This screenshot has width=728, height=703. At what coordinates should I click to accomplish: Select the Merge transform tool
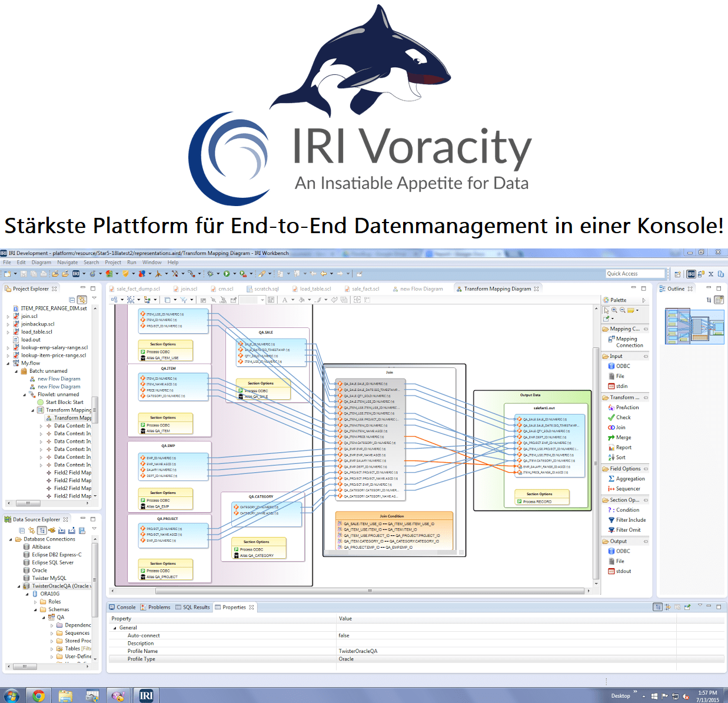[619, 437]
